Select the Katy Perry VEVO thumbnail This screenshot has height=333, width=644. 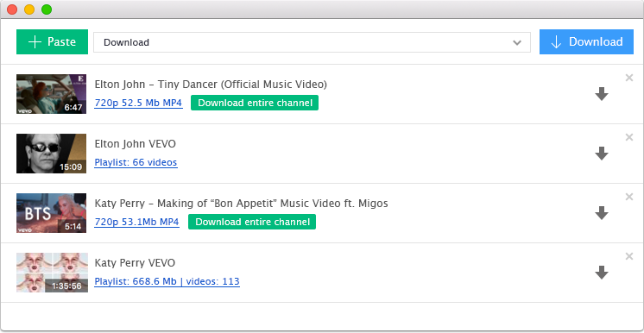[52, 273]
